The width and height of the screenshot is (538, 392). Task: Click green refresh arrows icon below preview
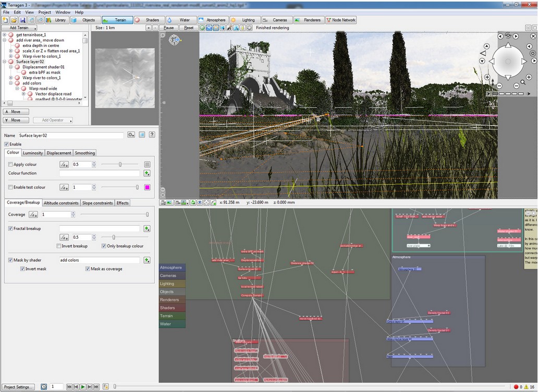193,203
